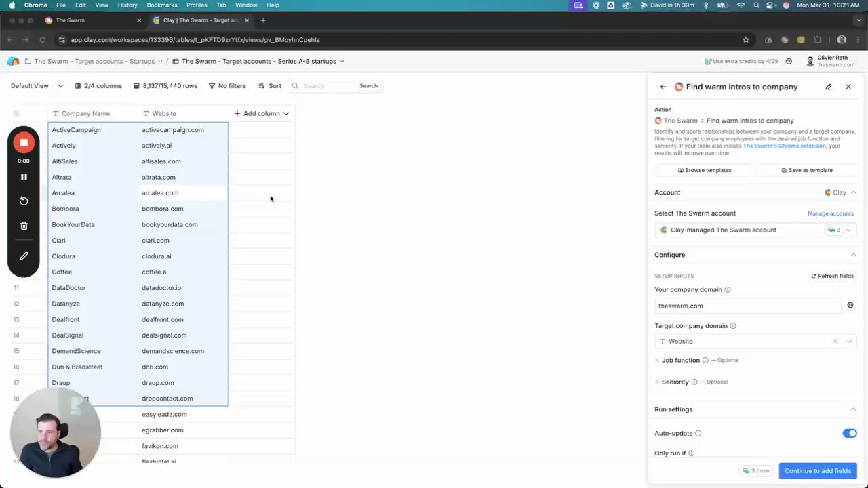Click the info icon beside Auto-update
Screen dimensions: 868x488
(x=698, y=433)
